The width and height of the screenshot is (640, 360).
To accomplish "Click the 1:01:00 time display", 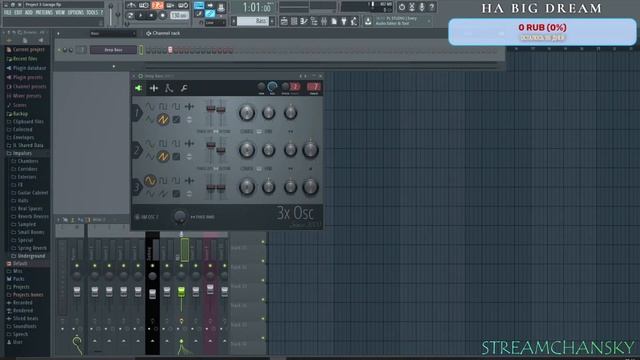I will (x=257, y=7).
